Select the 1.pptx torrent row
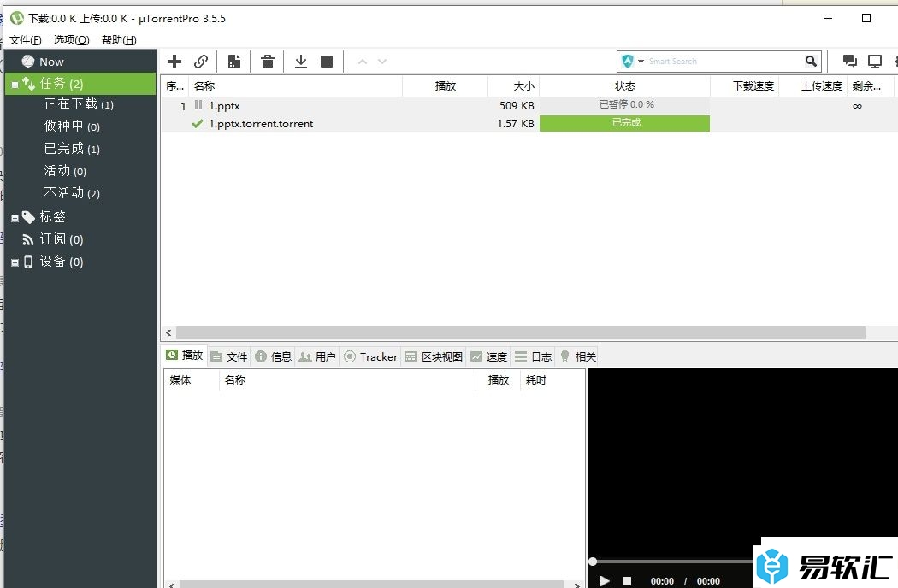The image size is (898, 588). pos(529,105)
